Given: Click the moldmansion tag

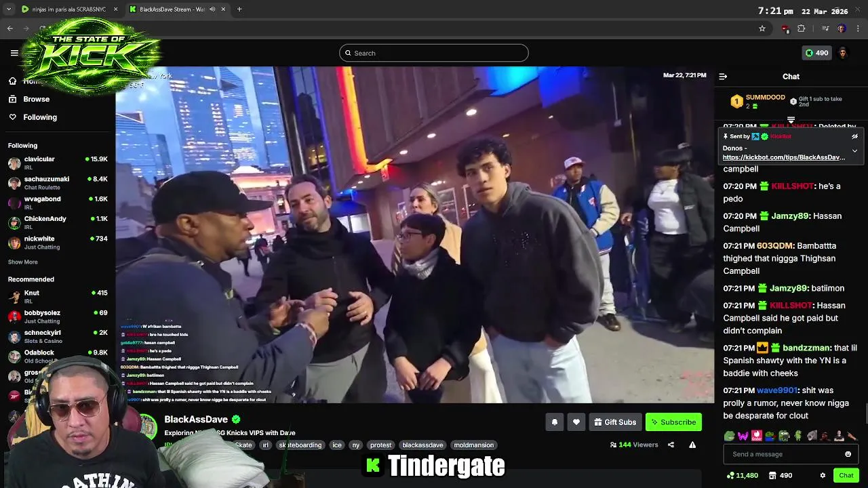Looking at the screenshot, I should (x=474, y=445).
